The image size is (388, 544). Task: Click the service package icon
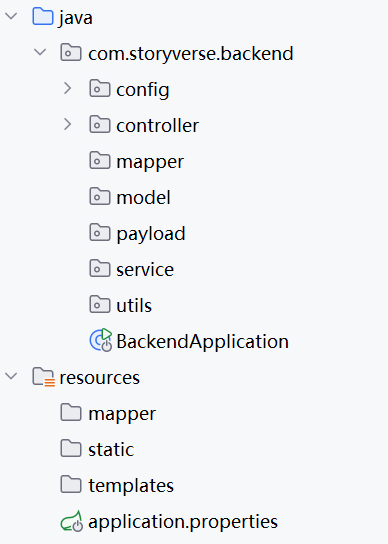coord(100,268)
